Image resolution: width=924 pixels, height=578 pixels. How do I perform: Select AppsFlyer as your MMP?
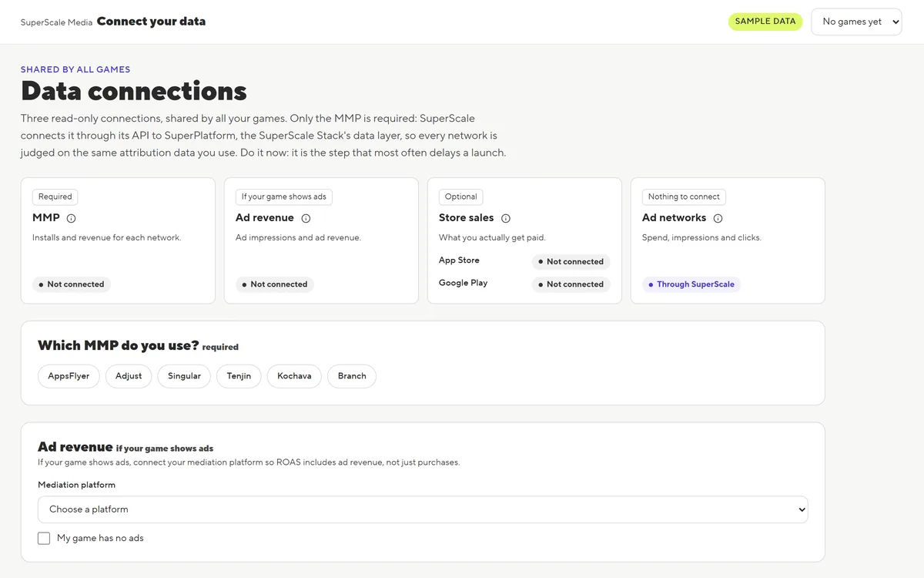click(69, 376)
